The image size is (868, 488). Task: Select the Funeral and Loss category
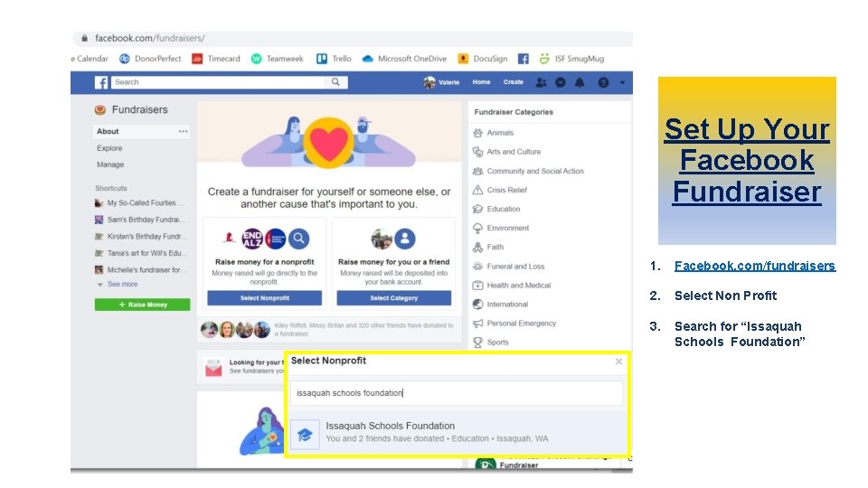[x=508, y=266]
